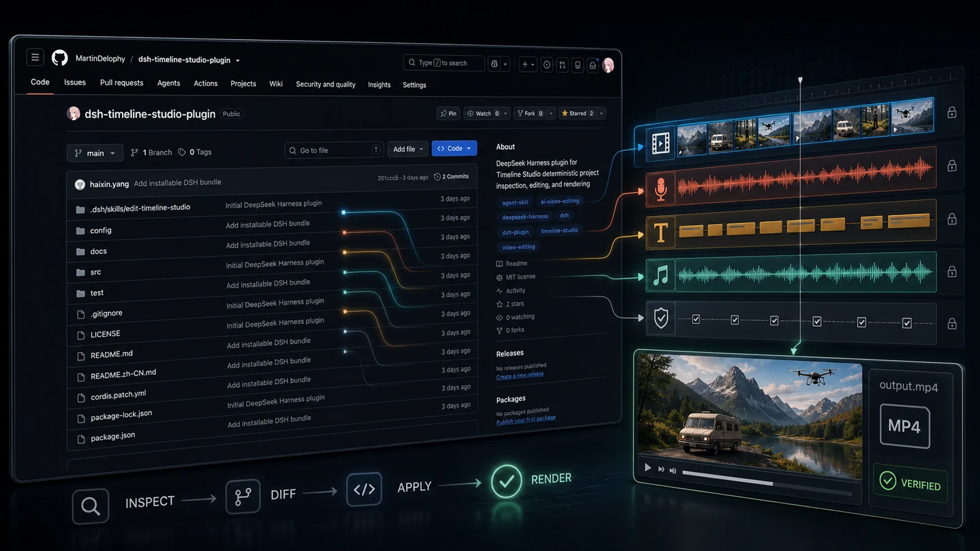Click the haixin.yang commit author avatar

click(x=80, y=184)
